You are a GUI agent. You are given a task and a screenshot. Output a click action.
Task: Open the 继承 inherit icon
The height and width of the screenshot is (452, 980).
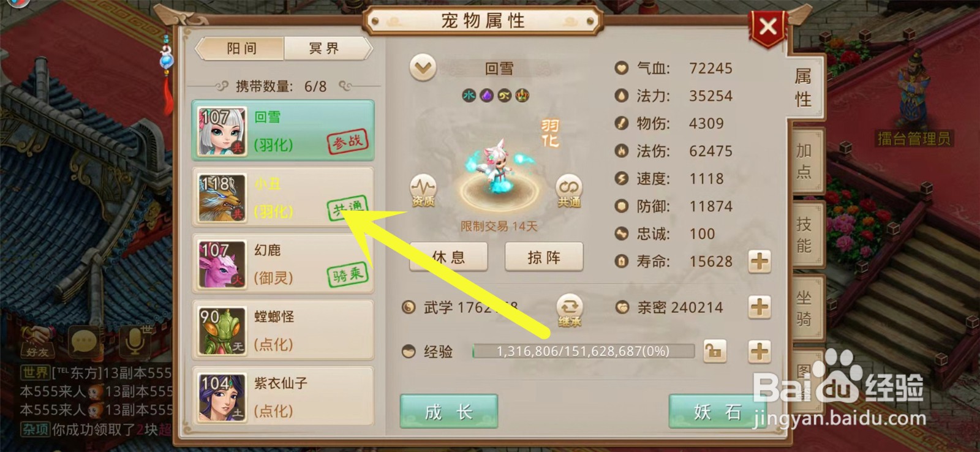point(570,310)
